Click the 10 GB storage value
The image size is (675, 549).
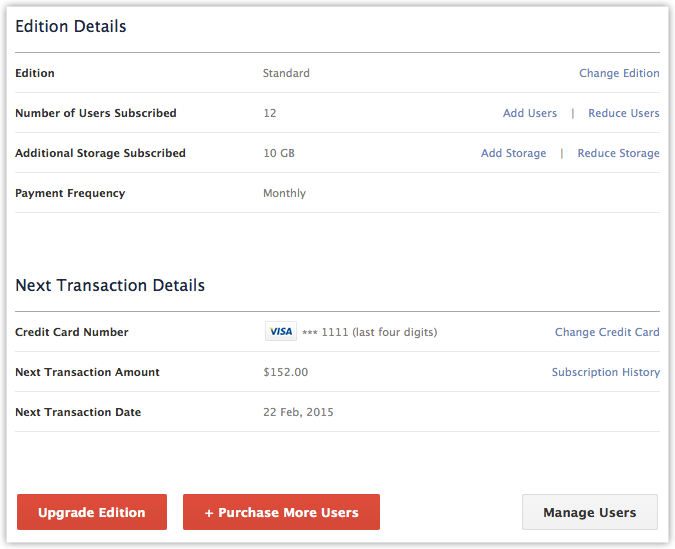(x=279, y=153)
